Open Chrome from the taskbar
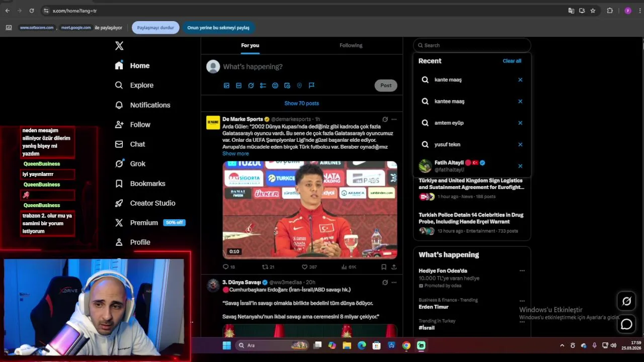Viewport: 644px width, 362px height. click(x=406, y=345)
